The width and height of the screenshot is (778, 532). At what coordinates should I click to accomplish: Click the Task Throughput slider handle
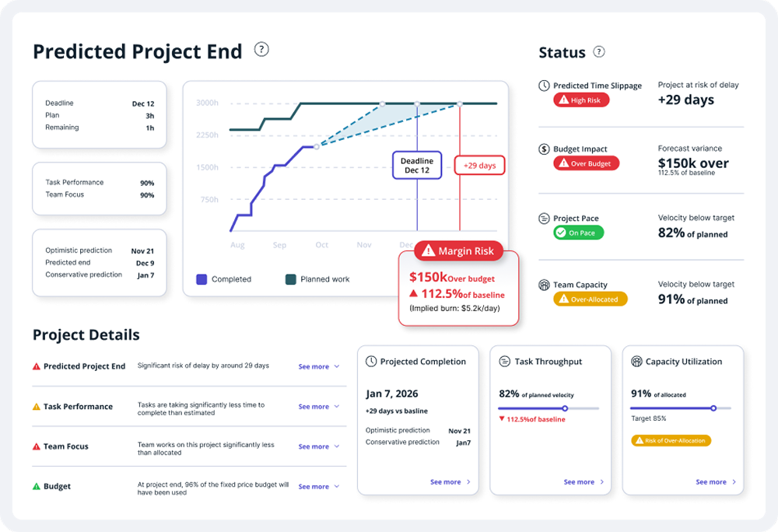565,408
